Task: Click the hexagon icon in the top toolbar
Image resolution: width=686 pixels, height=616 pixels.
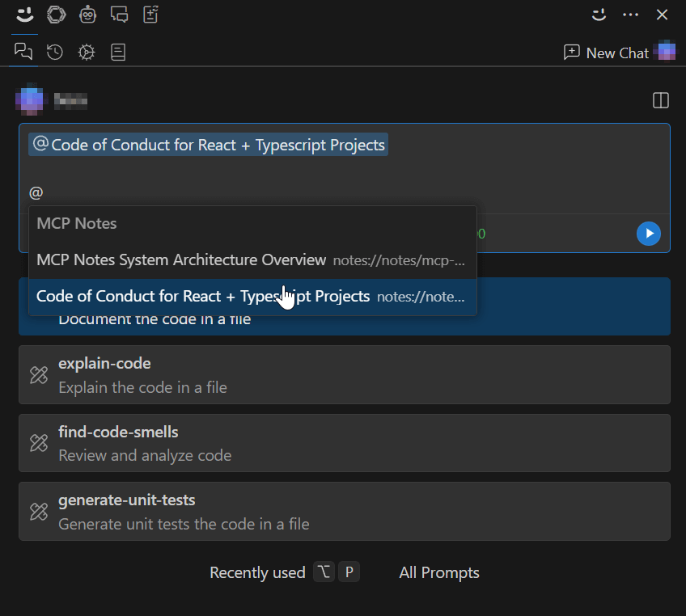Action: [x=55, y=15]
